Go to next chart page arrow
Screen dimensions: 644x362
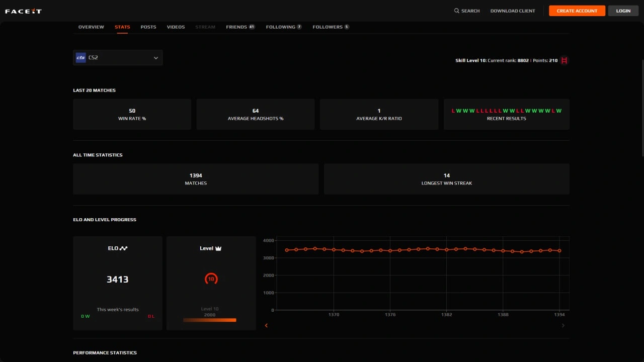coord(563,326)
